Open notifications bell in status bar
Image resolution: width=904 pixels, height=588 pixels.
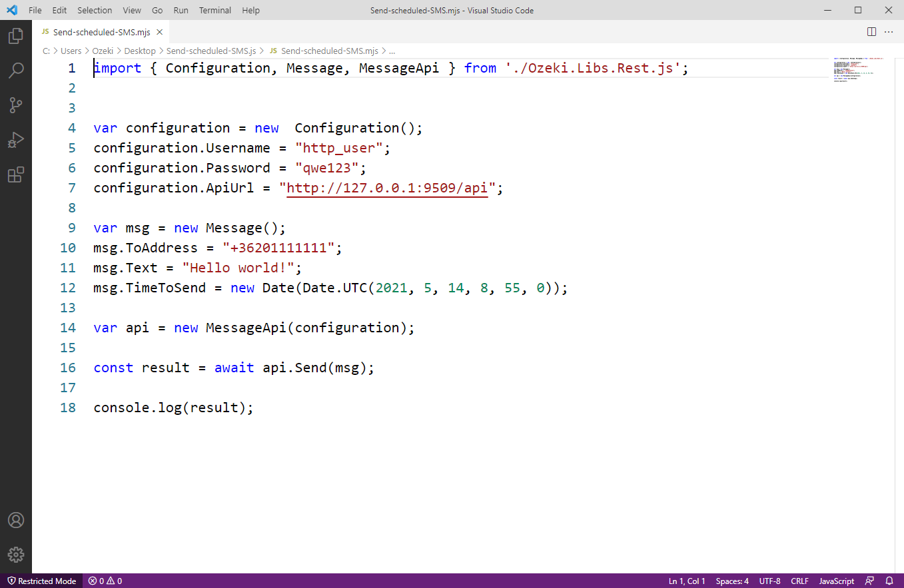(x=889, y=581)
